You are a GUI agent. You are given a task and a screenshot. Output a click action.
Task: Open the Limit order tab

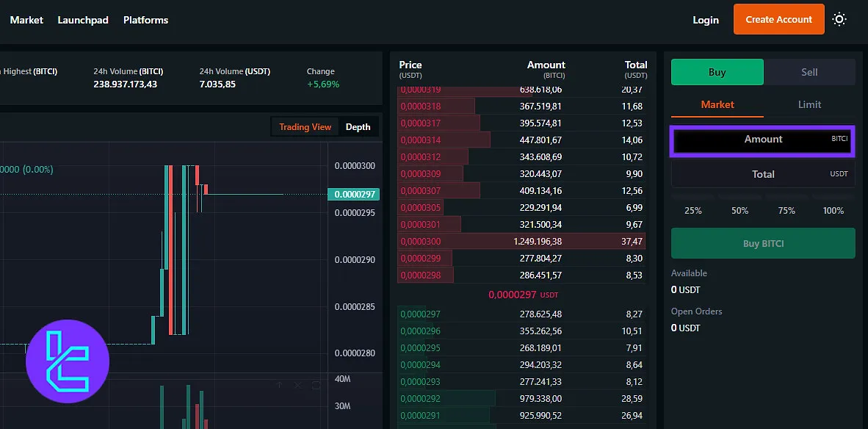click(x=809, y=104)
